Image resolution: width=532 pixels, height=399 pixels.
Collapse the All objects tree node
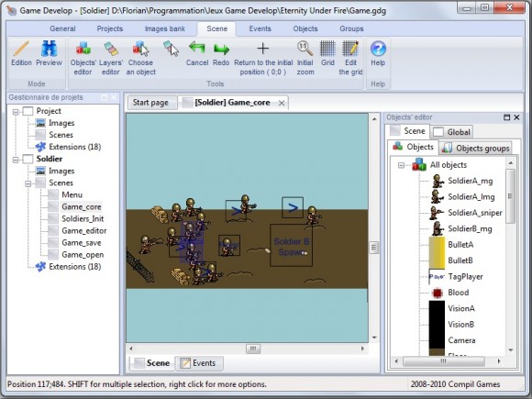(x=402, y=165)
